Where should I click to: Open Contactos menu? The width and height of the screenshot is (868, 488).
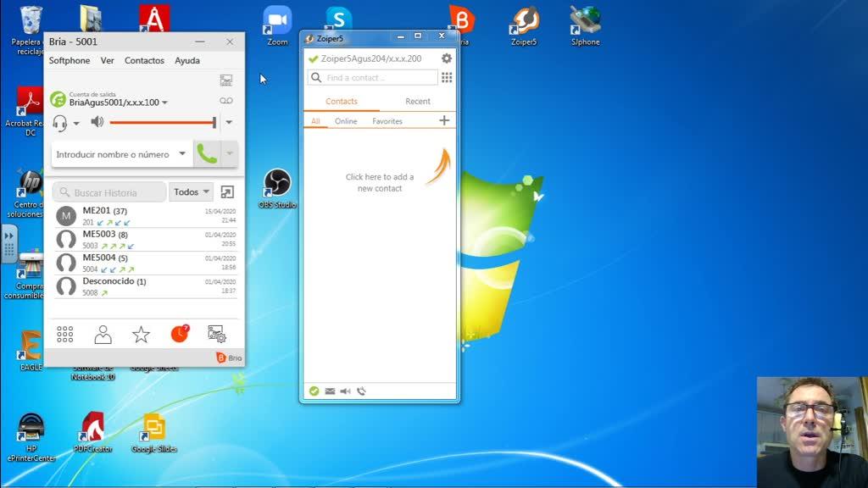click(144, 60)
